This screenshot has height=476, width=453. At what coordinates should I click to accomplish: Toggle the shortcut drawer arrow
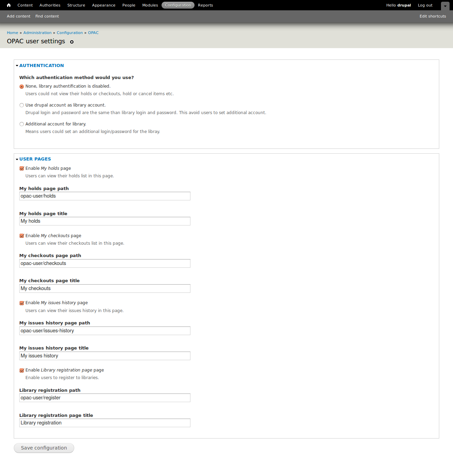[x=445, y=6]
